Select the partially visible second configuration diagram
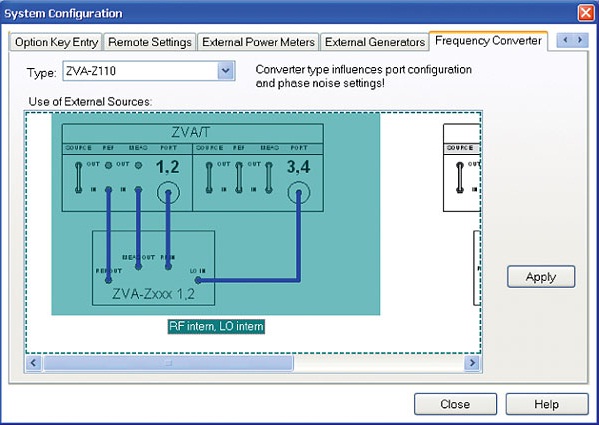599x425 pixels. (x=461, y=214)
